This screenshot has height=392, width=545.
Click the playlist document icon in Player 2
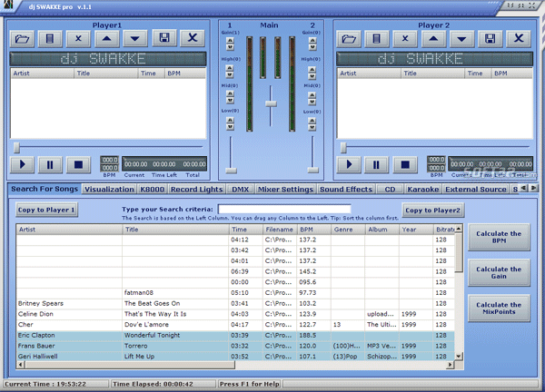click(377, 38)
